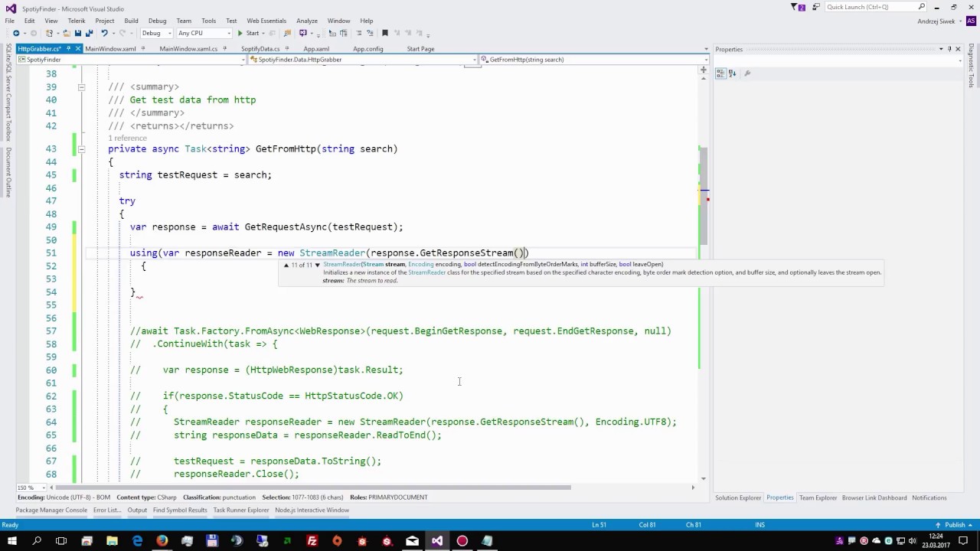Click the Save toolbar icon
Screen dimensions: 980x551
click(78, 33)
